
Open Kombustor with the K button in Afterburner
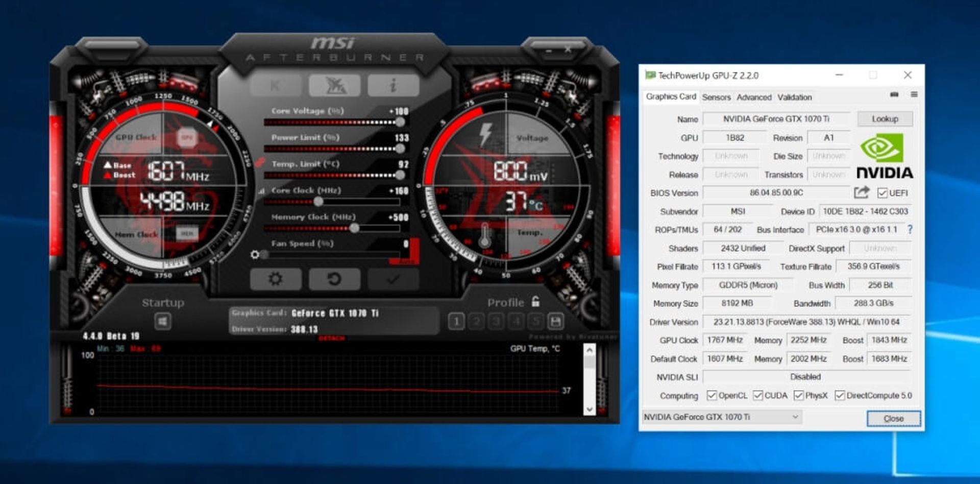coord(275,85)
